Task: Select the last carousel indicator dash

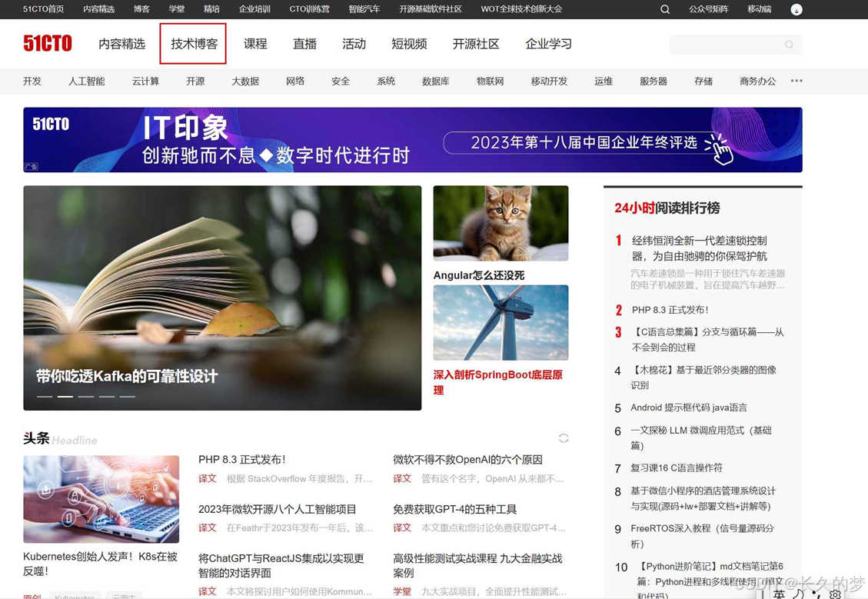Action: point(128,396)
